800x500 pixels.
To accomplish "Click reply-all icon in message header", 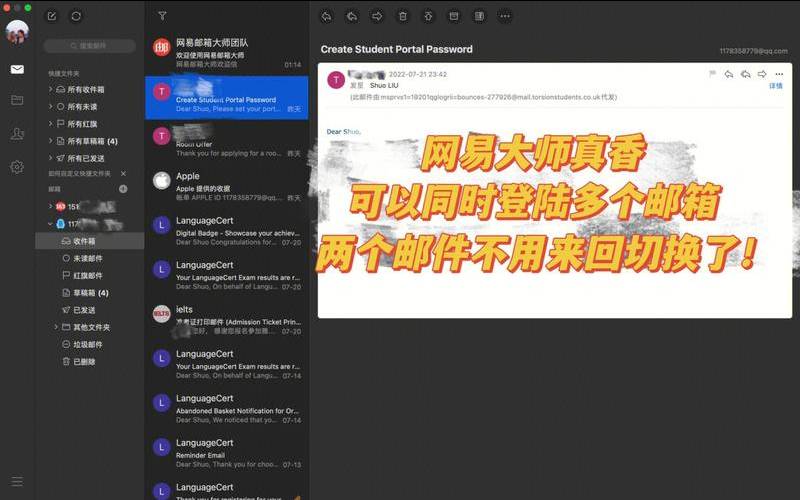I will (x=745, y=74).
